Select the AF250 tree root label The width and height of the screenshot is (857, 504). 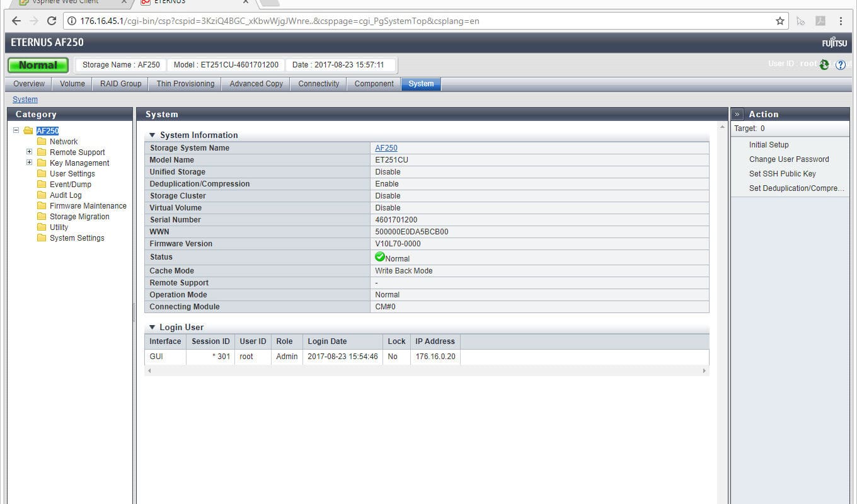(x=47, y=131)
